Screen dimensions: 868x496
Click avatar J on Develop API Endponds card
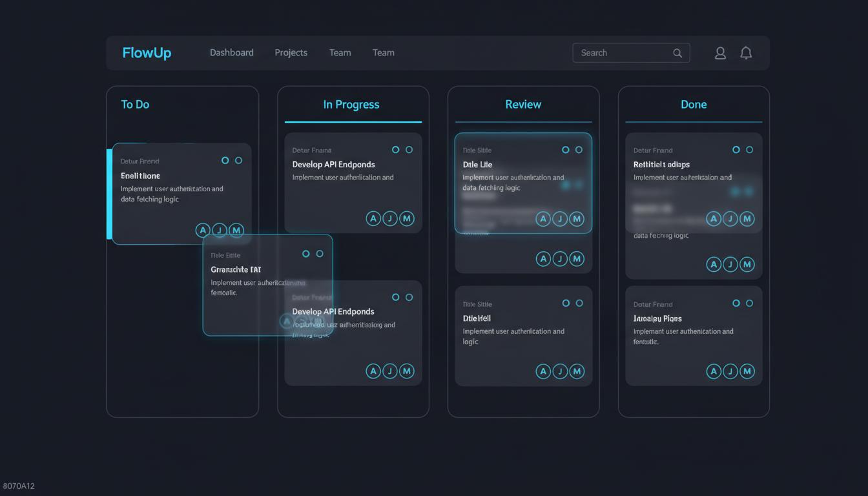pos(390,218)
